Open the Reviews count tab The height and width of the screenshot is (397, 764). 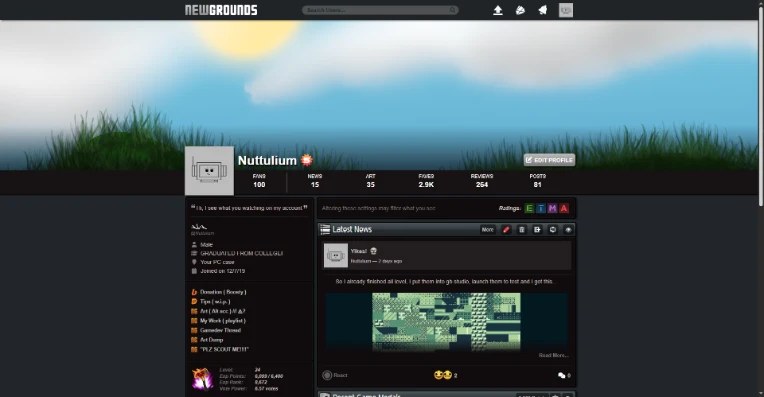click(x=482, y=181)
